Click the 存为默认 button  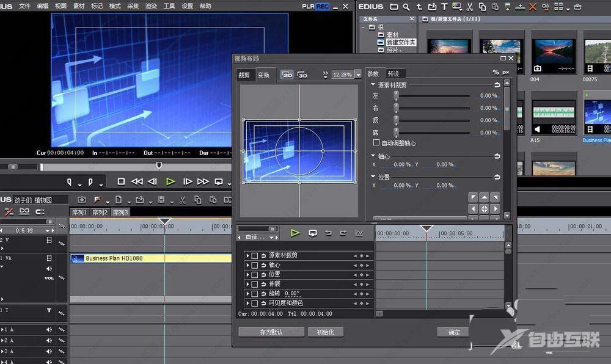pos(271,332)
